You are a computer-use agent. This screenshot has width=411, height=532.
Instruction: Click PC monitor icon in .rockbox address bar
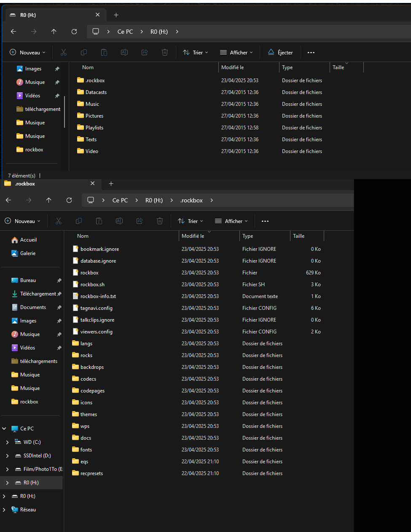point(91,200)
